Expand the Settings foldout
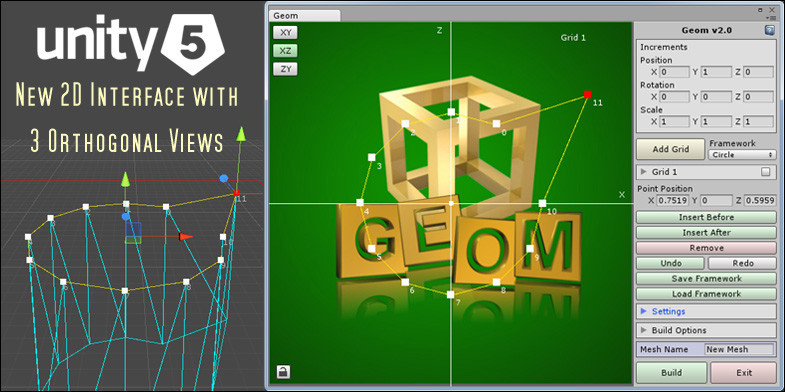This screenshot has width=785, height=392. 644,311
